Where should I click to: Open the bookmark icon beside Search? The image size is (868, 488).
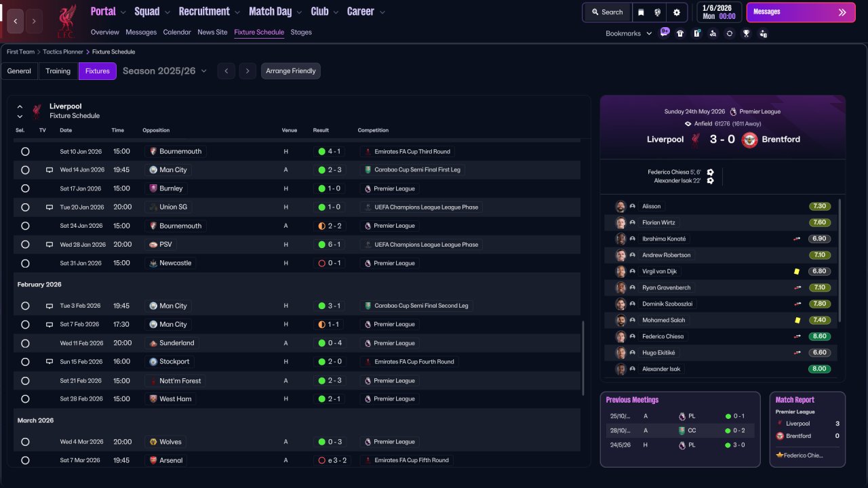642,12
